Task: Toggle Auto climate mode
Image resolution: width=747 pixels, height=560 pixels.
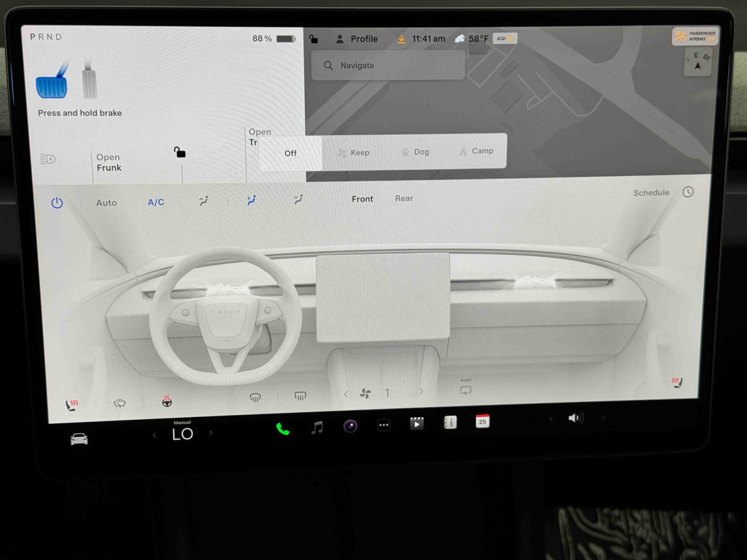Action: (x=106, y=203)
